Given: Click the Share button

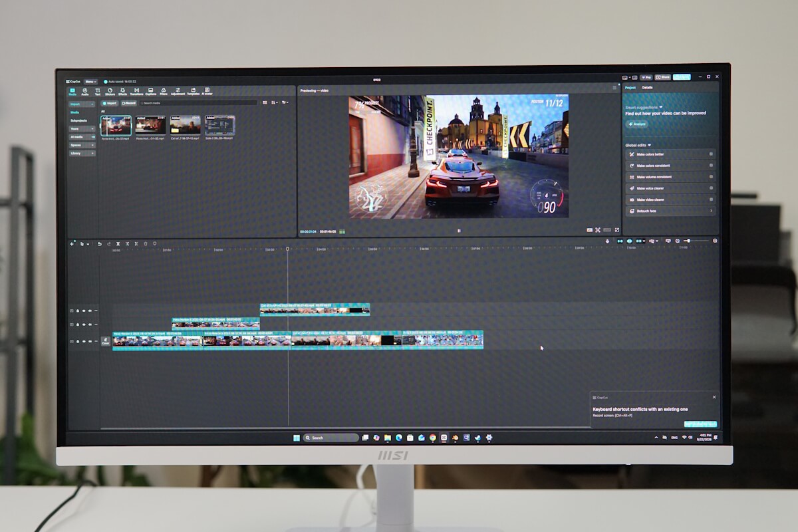Looking at the screenshot, I should coord(663,77).
